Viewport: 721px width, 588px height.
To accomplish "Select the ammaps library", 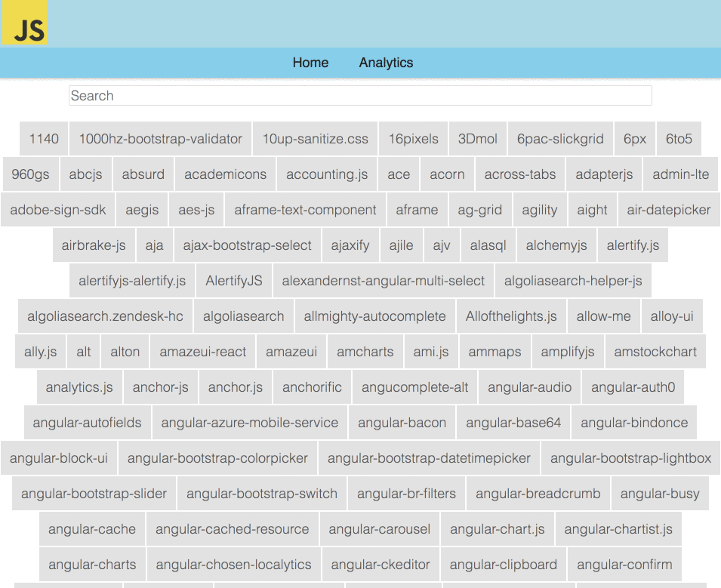I will tap(495, 351).
